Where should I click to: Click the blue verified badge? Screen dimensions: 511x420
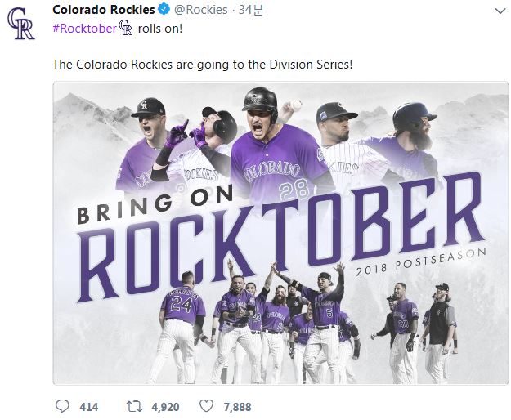tap(164, 10)
